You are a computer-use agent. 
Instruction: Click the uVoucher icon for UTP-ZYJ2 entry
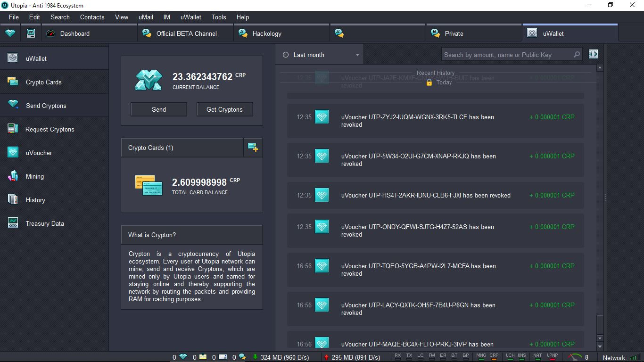(x=322, y=117)
